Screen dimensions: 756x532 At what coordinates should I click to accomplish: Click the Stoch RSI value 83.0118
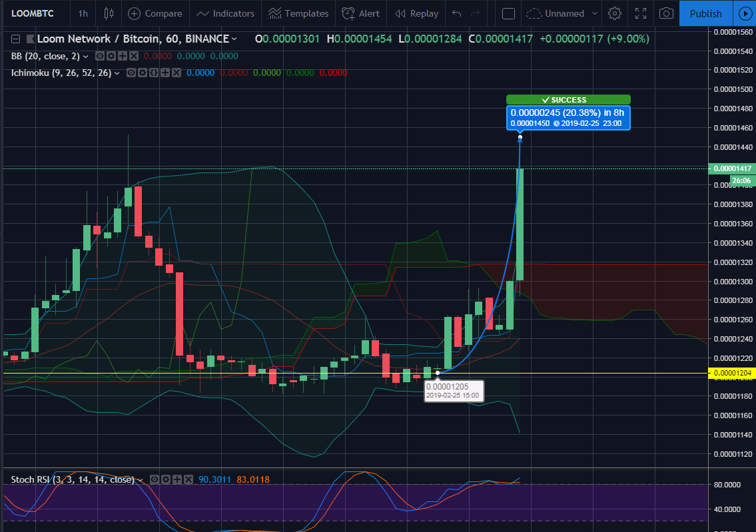253,479
